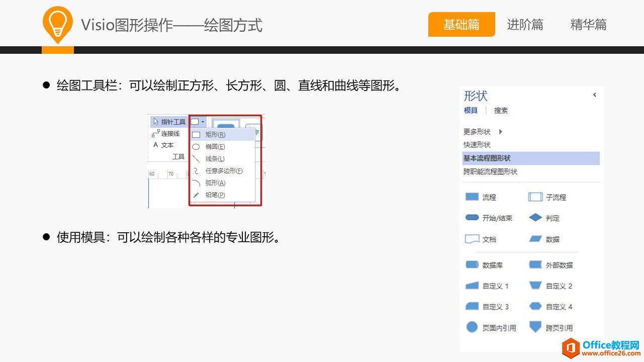Pick the 子流程 shape

(547, 197)
